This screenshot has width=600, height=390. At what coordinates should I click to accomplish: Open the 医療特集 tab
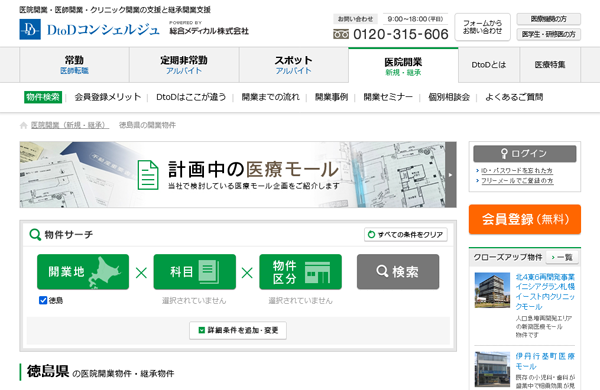[x=550, y=65]
